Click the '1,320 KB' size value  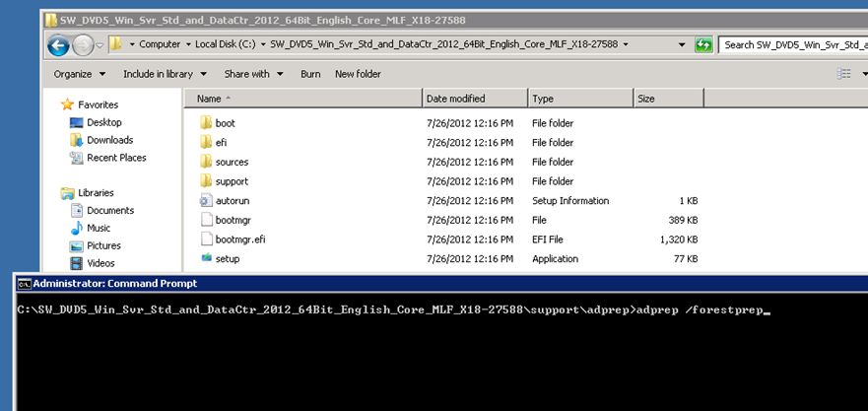coord(679,240)
